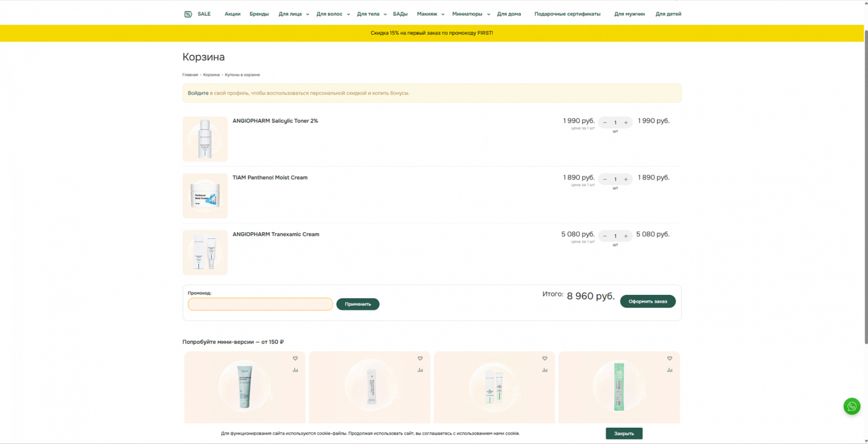
Task: Click the Применить promo code button
Action: click(x=358, y=304)
